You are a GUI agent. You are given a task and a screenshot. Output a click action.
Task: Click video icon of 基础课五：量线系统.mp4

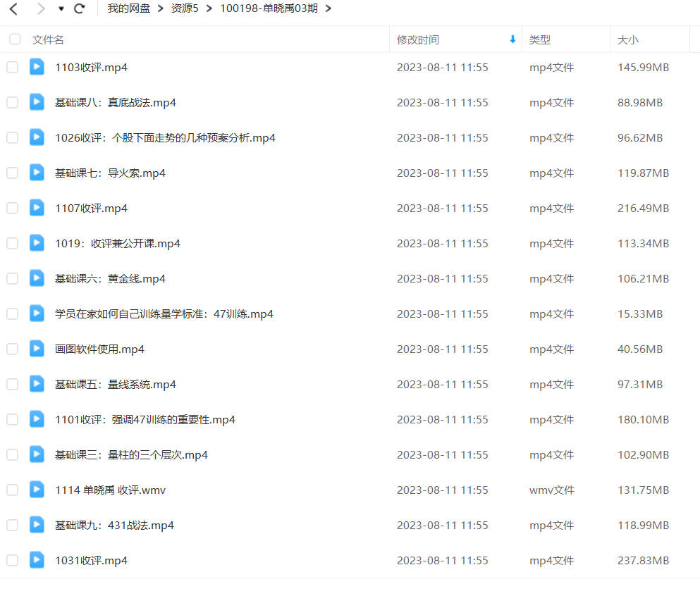37,384
